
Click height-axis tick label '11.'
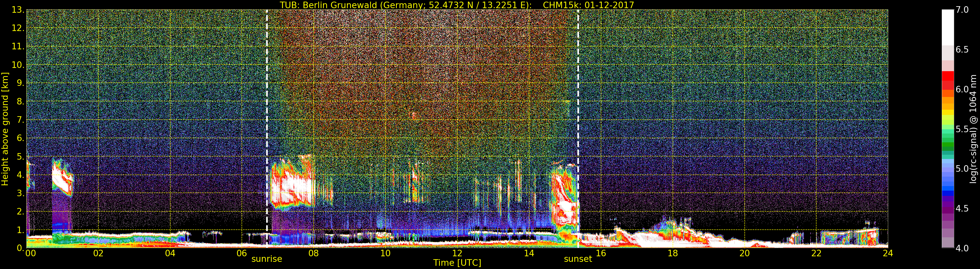[18, 46]
